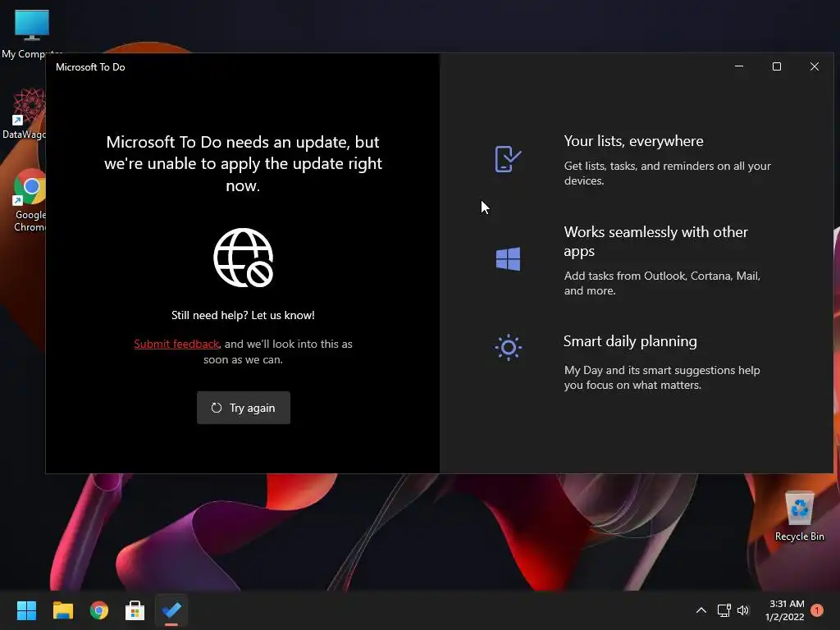
Task: Click the volume speaker tray icon
Action: click(743, 610)
